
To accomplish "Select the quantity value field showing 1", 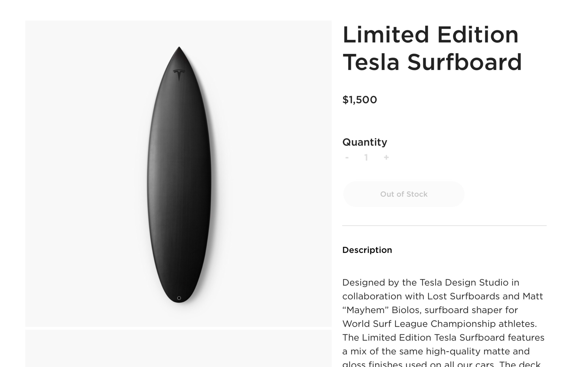I will (x=366, y=158).
